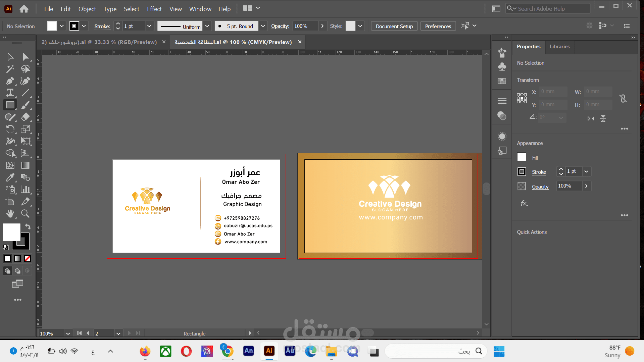Image resolution: width=644 pixels, height=362 pixels.
Task: Select the Blend tool
Action: coord(26,177)
